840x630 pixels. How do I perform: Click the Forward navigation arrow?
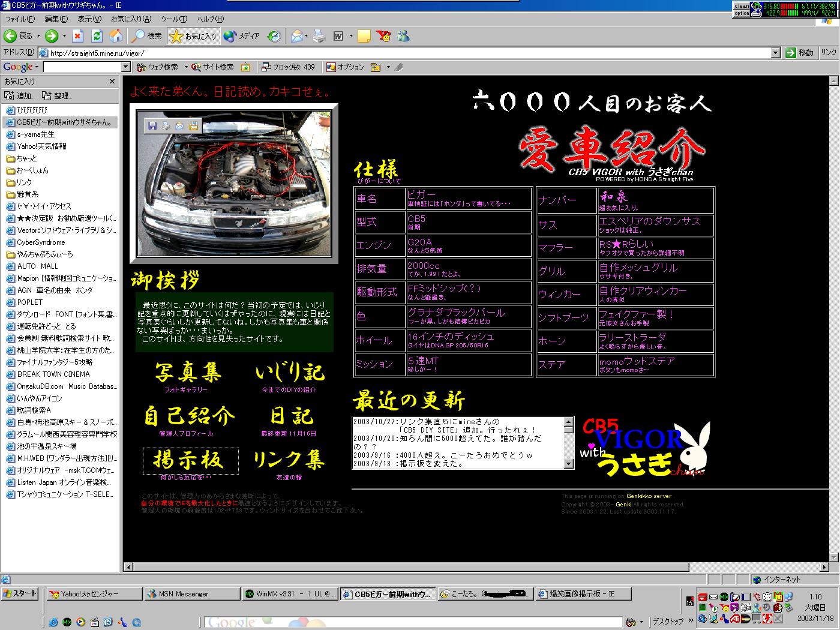coord(52,36)
